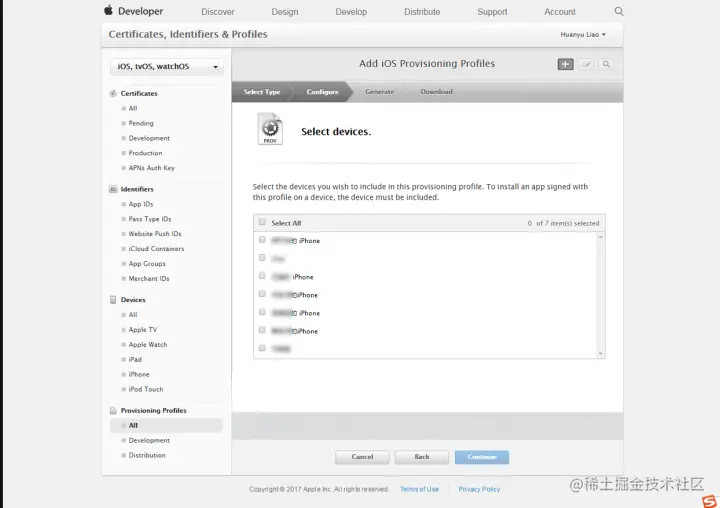This screenshot has height=508, width=720.
Task: Open the Discover menu
Action: click(218, 12)
